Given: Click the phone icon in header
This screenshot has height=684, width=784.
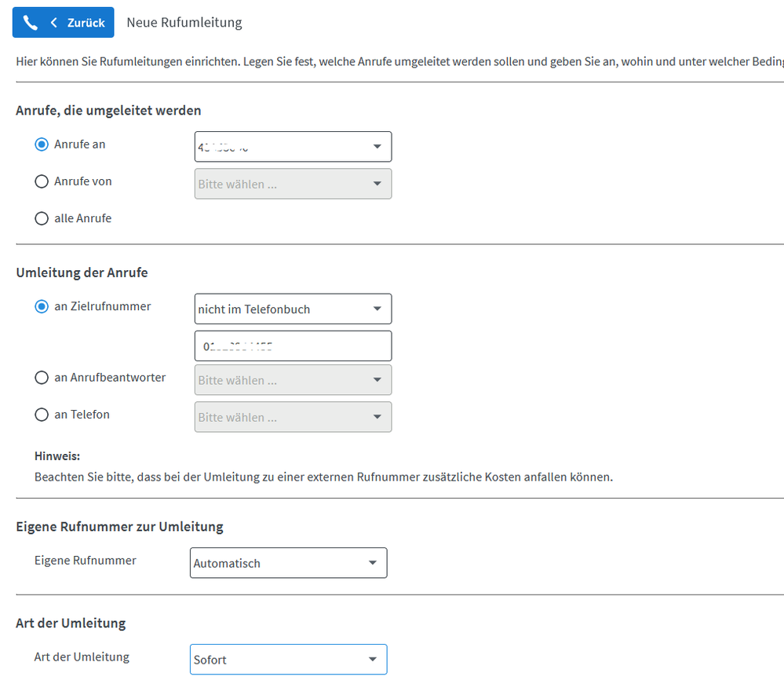Looking at the screenshot, I should 31,23.
